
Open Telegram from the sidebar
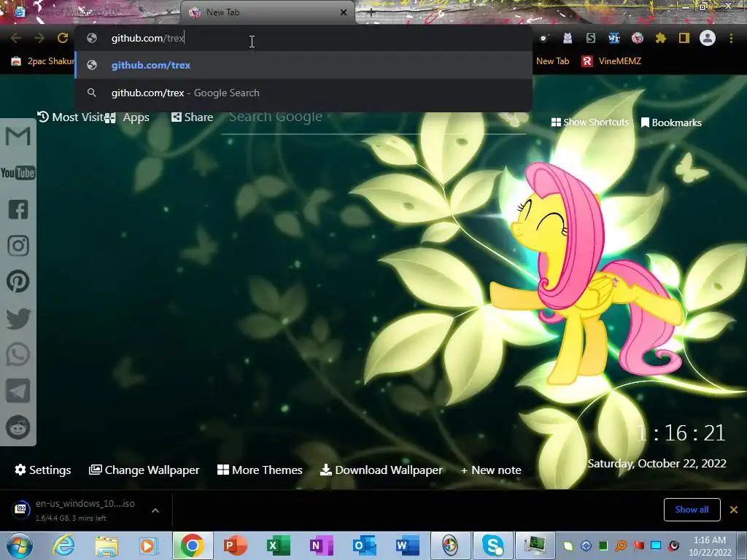pyautogui.click(x=18, y=391)
